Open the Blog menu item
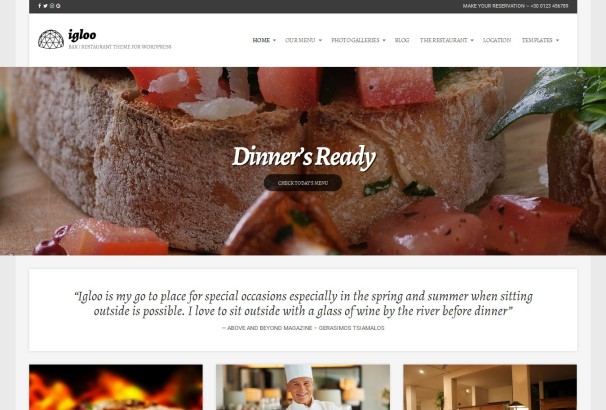Image resolution: width=606 pixels, height=410 pixels. point(402,40)
